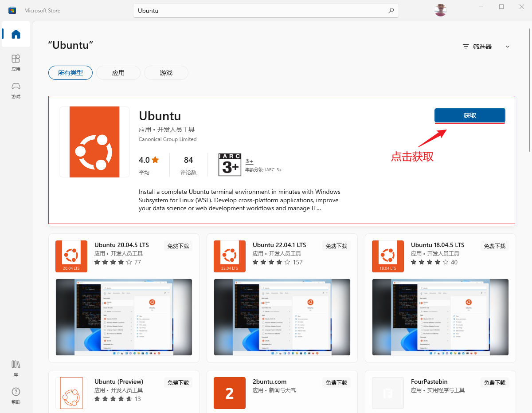
Task: Select the 应用 filter tab
Action: click(118, 73)
